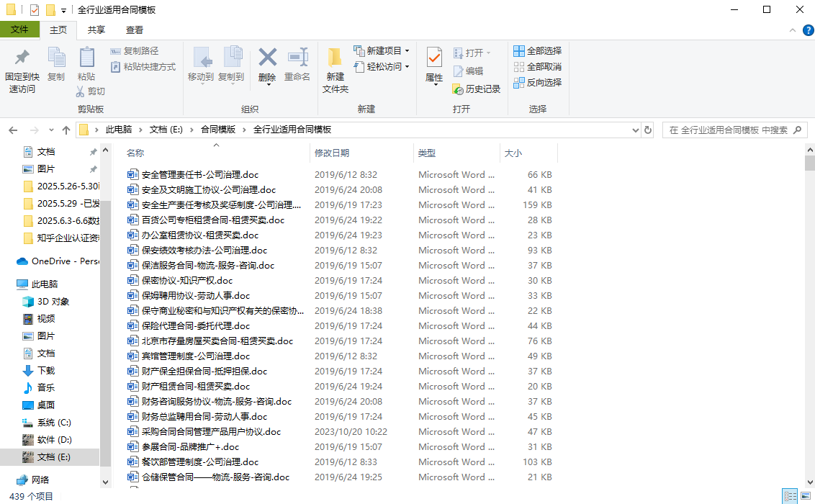Click the Pin to Quick Access icon
This screenshot has width=815, height=504.
tap(22, 58)
